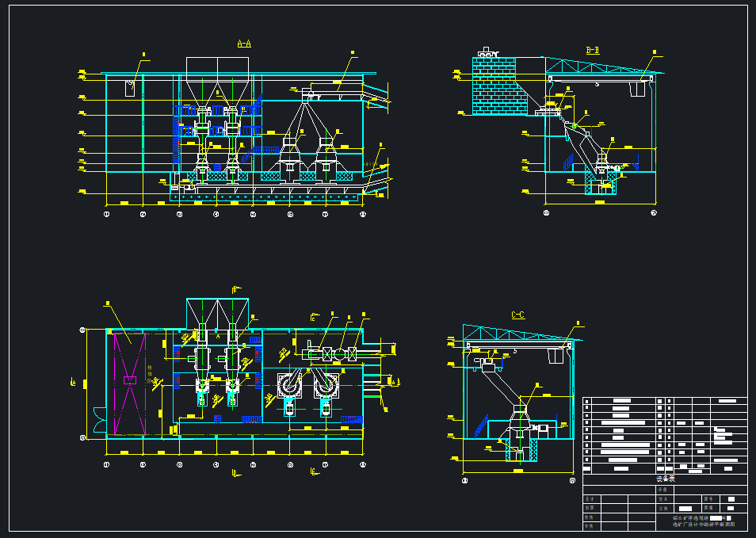
Task: Click the 图号 label in title block
Action: [x=708, y=499]
